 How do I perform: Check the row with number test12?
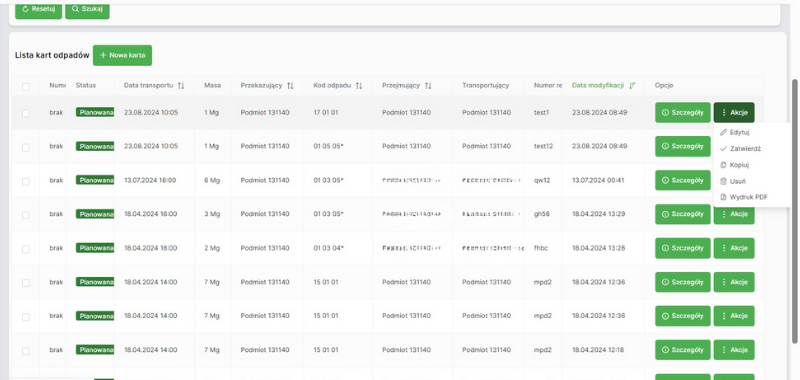coord(26,147)
